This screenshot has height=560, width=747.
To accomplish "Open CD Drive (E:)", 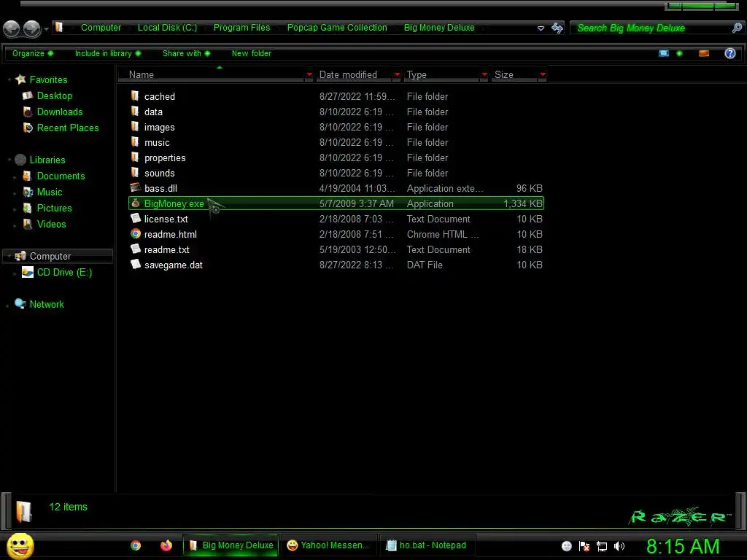I will tap(64, 273).
